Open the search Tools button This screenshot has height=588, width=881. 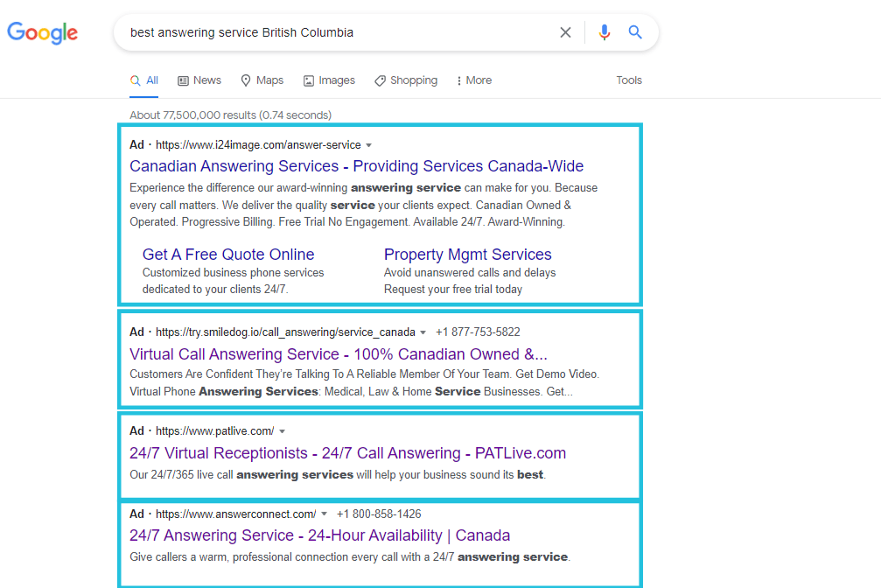[629, 80]
